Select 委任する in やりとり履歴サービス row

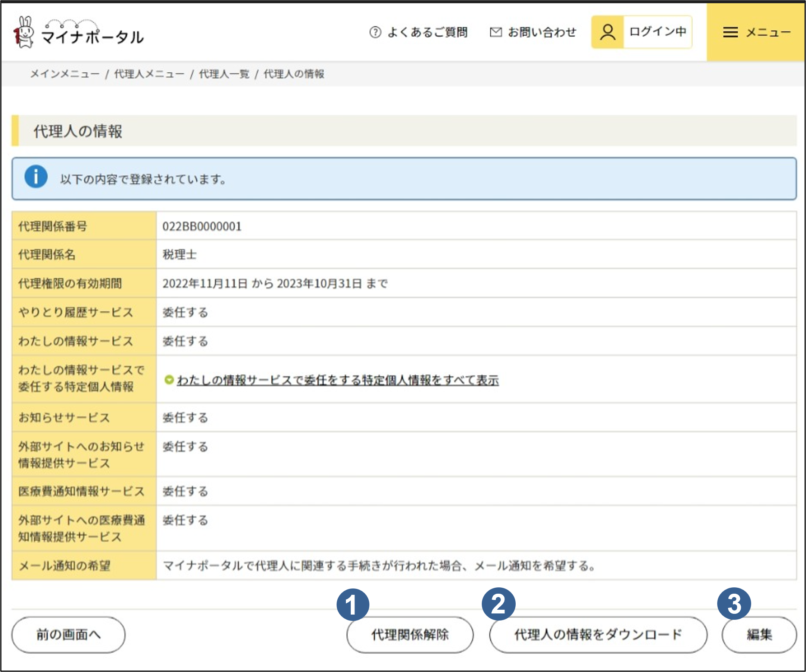tap(185, 312)
